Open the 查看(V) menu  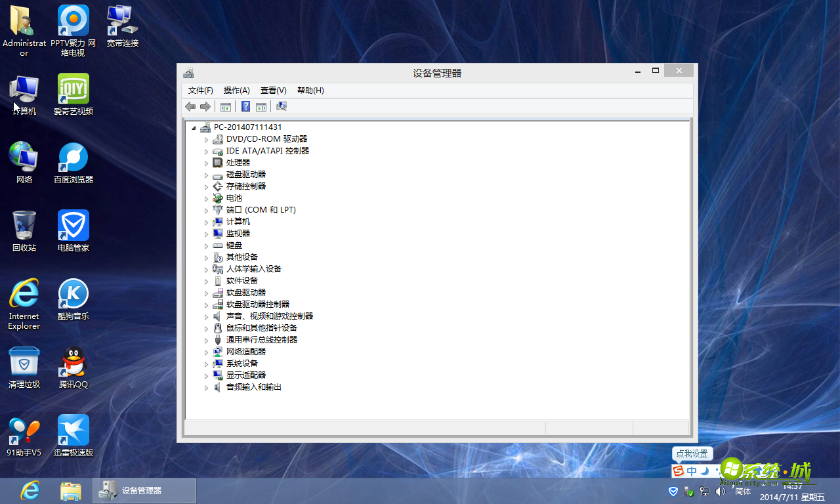pyautogui.click(x=273, y=90)
